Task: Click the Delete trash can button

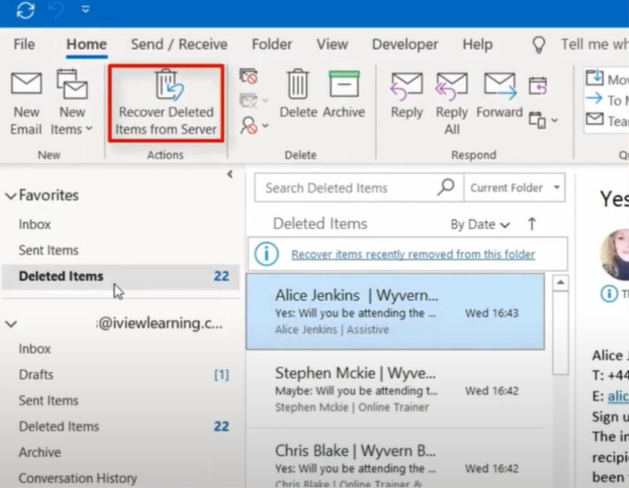Action: [x=298, y=94]
